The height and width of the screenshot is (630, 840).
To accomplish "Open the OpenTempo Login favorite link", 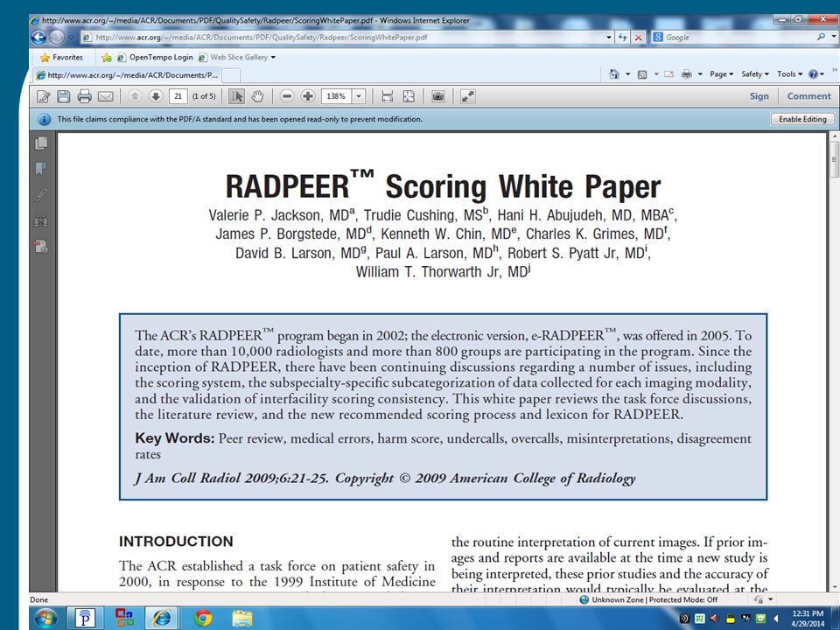I will point(156,58).
